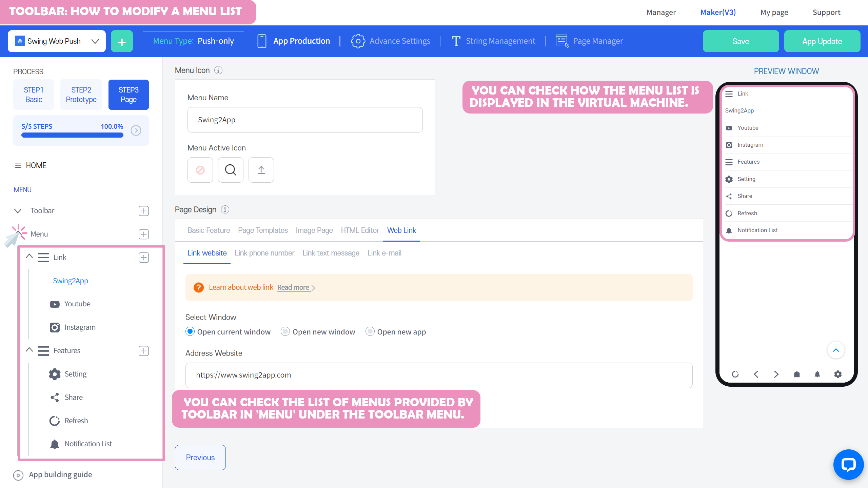The height and width of the screenshot is (488, 868).
Task: Click gear icon in preview bottom bar
Action: (838, 374)
